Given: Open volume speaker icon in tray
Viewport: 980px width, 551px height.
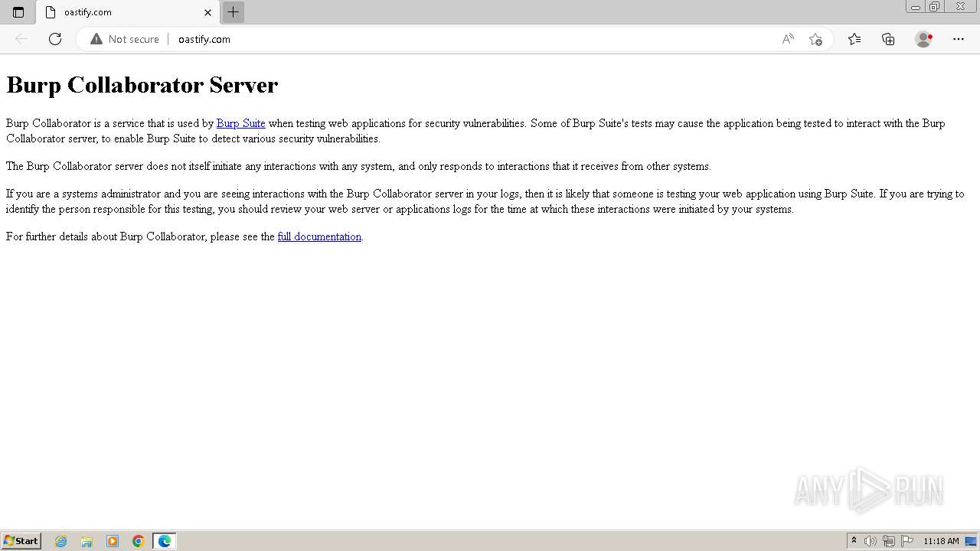Looking at the screenshot, I should (x=871, y=541).
